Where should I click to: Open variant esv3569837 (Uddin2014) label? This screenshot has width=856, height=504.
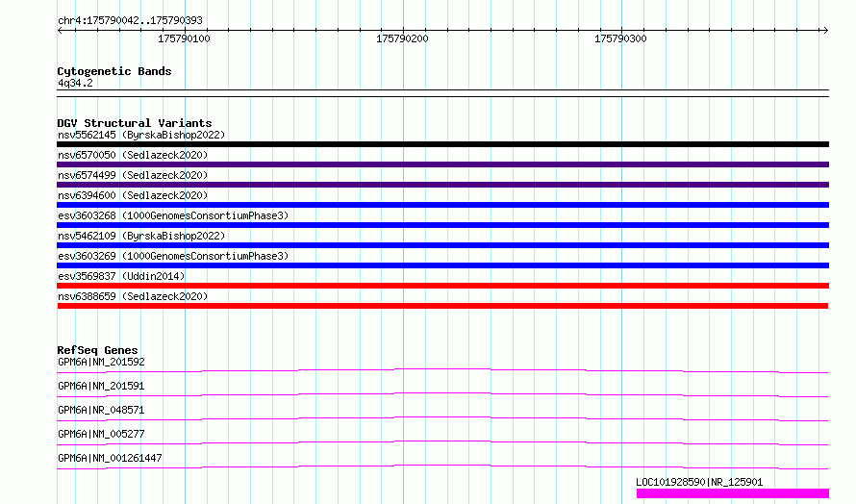(x=121, y=276)
